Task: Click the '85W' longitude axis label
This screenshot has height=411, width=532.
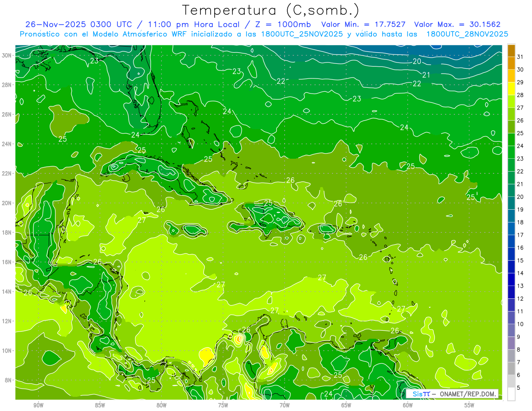Action: 100,405
